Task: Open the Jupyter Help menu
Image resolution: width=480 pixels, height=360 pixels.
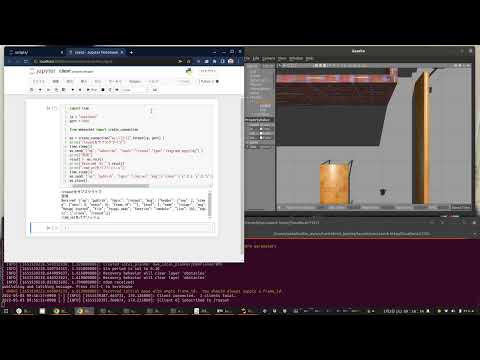Action: tap(153, 81)
